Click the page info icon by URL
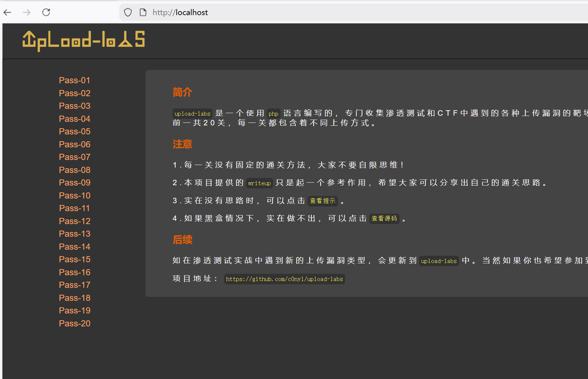This screenshot has height=379, width=588. [x=143, y=13]
